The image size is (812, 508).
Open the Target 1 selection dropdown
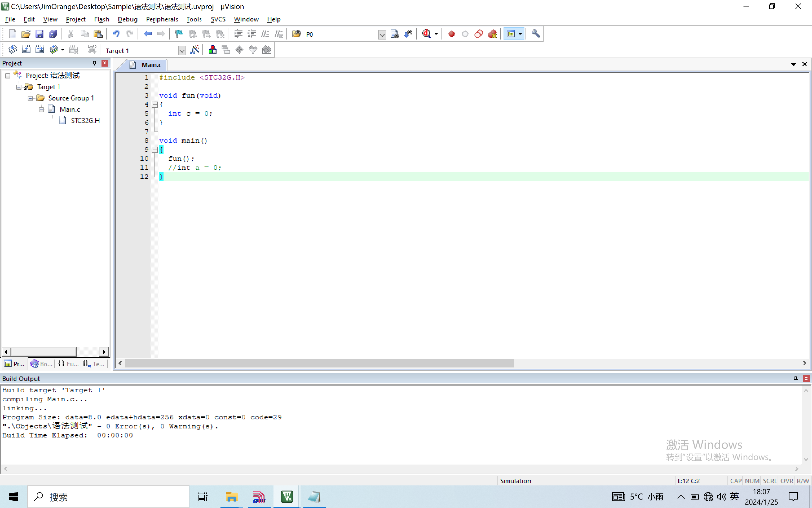click(x=182, y=51)
